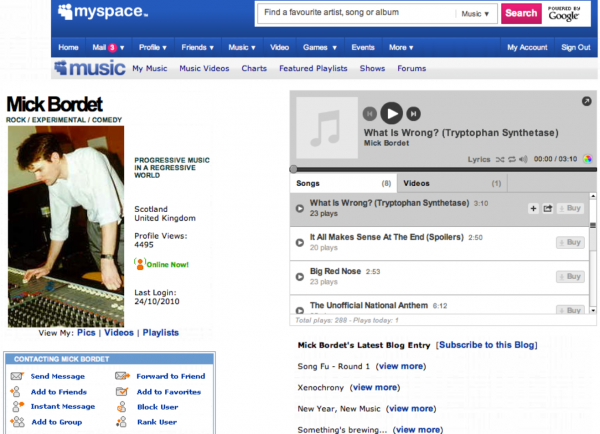Click Mick Bordet's profile photo
The width and height of the screenshot is (600, 434).
click(66, 227)
